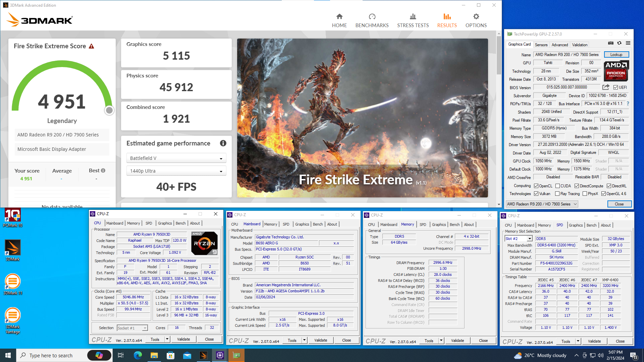The image size is (644, 362).
Task: Expand Tools arrow in CPU-Z CPU window
Action: pos(167,339)
